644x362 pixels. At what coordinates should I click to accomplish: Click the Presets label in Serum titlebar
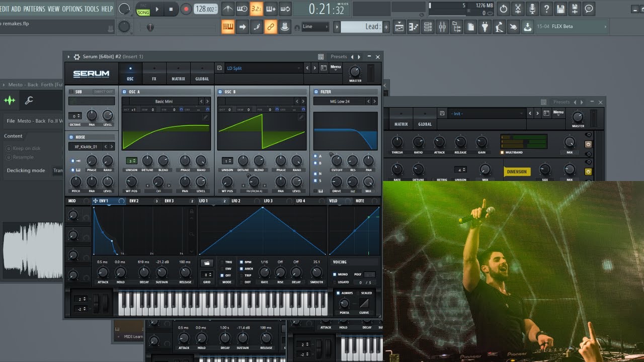(339, 57)
